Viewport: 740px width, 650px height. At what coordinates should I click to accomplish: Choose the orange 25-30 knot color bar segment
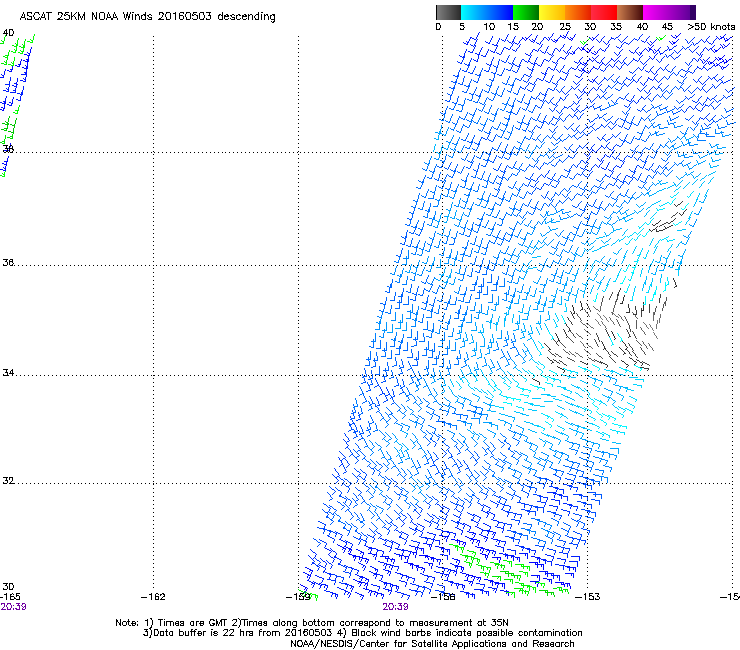578,12
